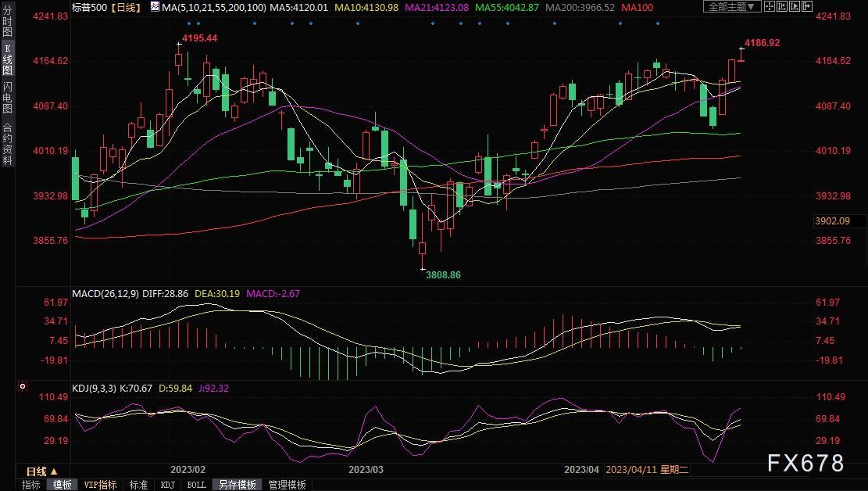Screen dimensions: 868x491
Task: Select the 模板 bottom tab
Action: coord(62,485)
